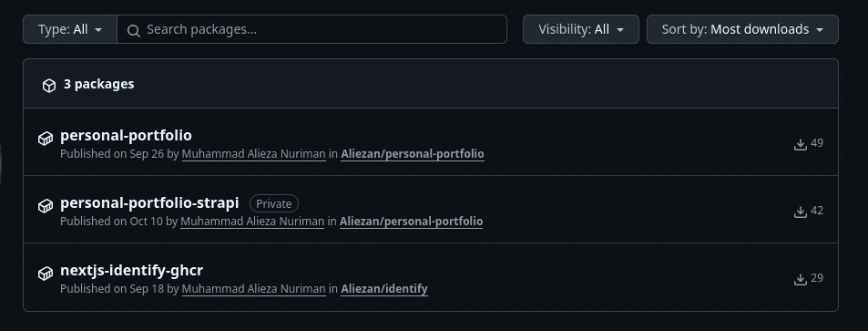Click the package icon beside personal-portfolio-strapi

(x=46, y=206)
